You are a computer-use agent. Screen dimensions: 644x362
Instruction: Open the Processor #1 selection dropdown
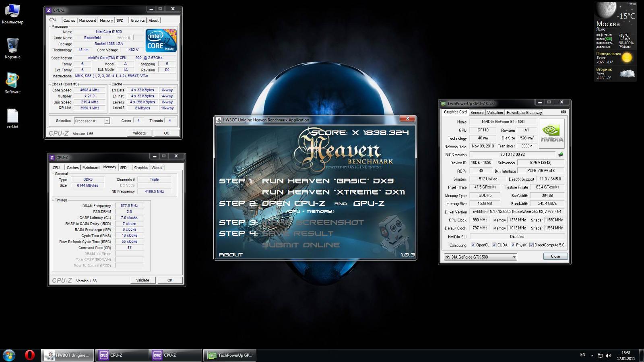click(92, 121)
